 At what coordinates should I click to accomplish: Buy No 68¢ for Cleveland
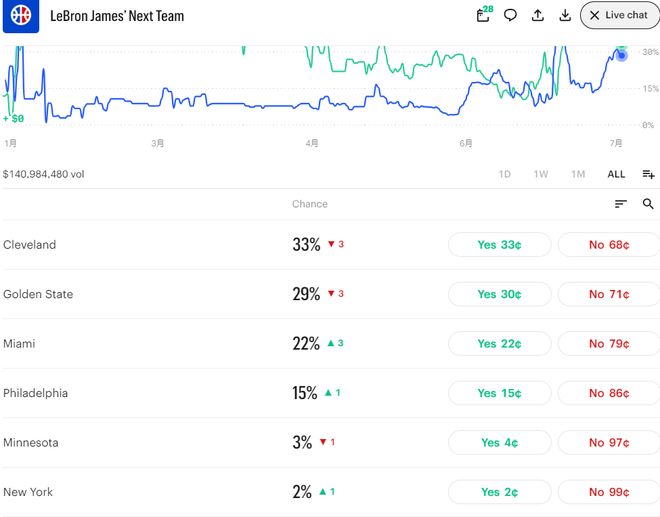[609, 245]
